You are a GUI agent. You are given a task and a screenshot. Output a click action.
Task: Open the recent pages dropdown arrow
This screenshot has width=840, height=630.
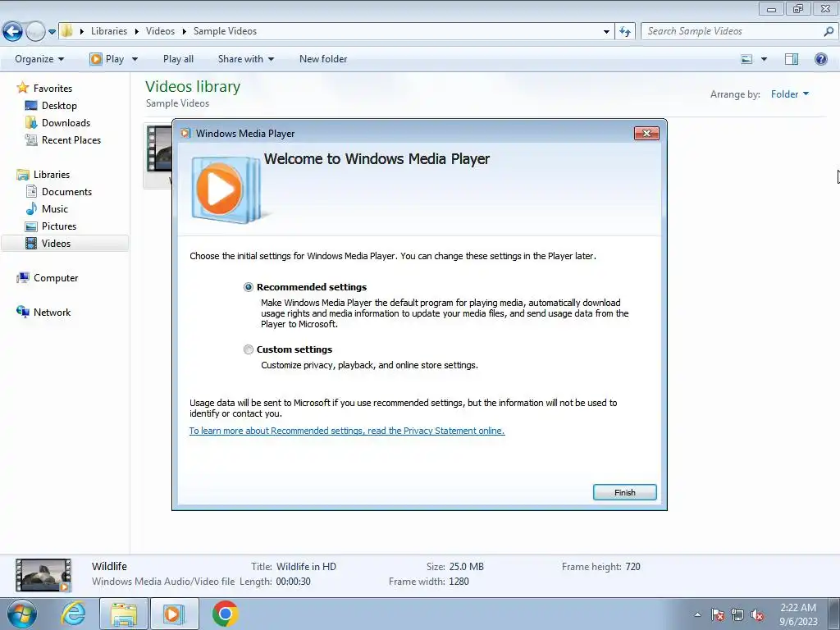[x=52, y=32]
